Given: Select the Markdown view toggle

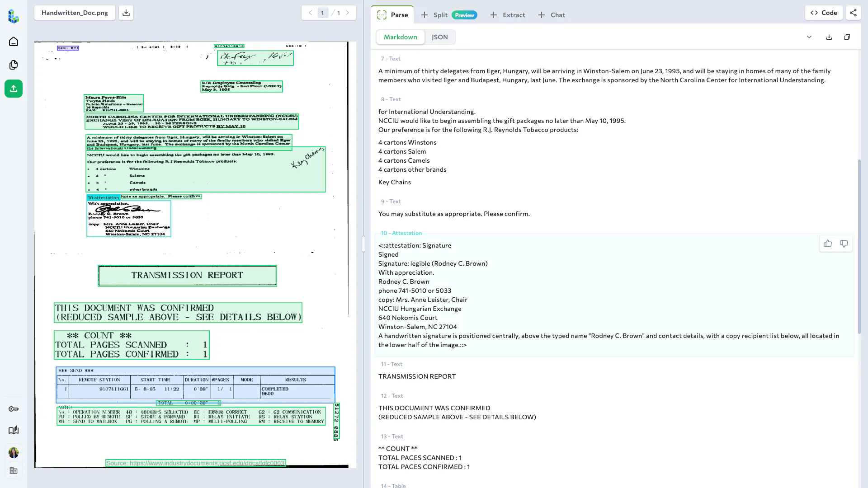Looking at the screenshot, I should coord(401,37).
